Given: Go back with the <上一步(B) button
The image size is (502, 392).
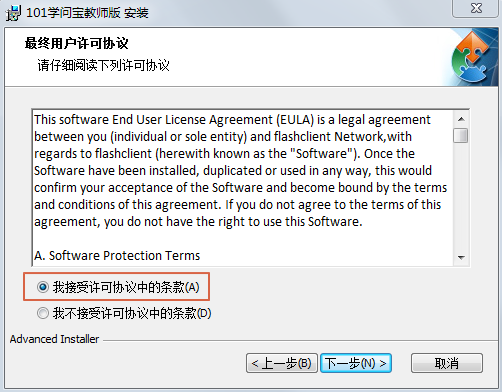Looking at the screenshot, I should click(x=282, y=363).
